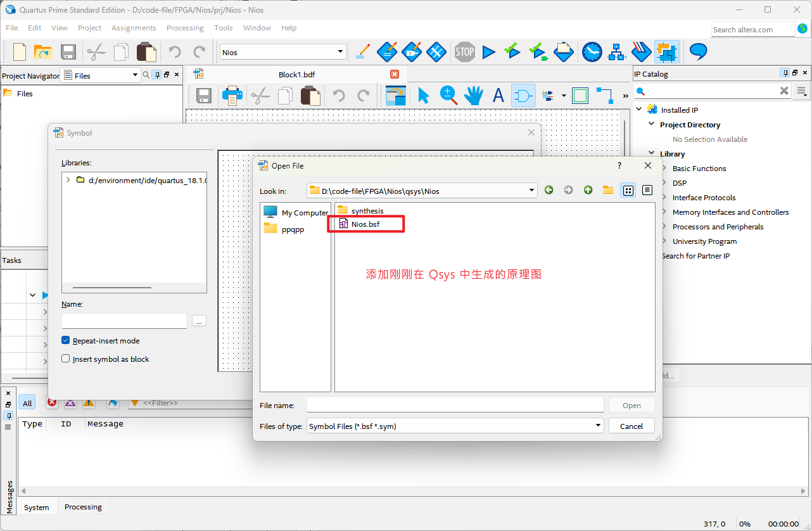
Task: Click Search for Partner IP link
Action: pos(695,256)
